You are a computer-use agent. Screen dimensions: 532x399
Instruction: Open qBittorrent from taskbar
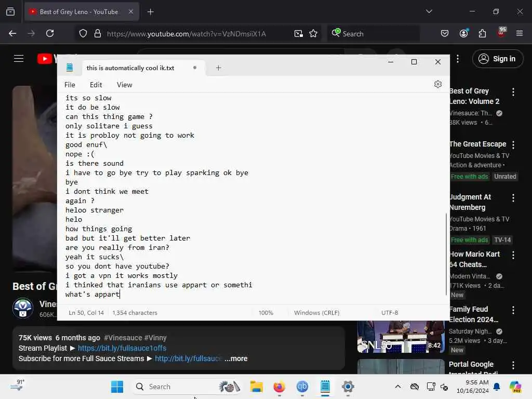(x=302, y=387)
